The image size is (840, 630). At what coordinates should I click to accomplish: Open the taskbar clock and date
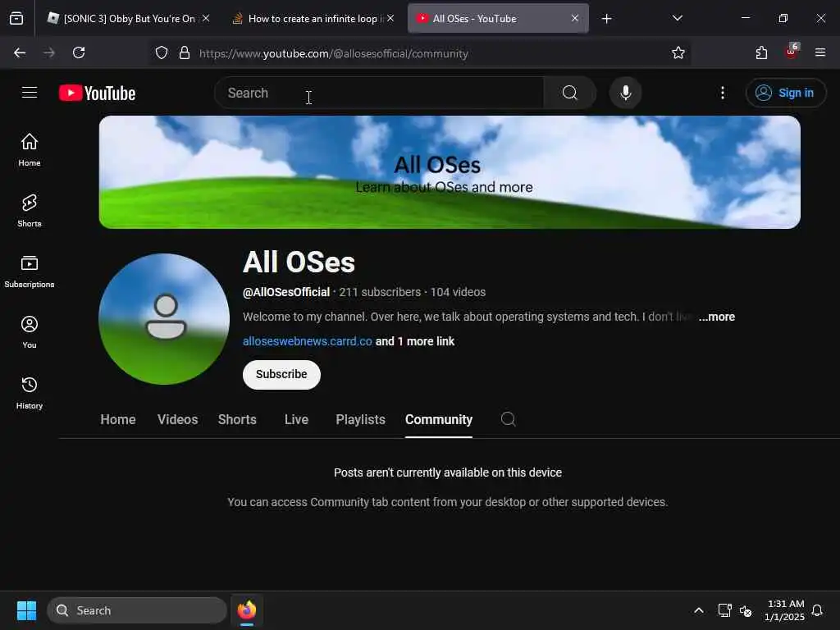[x=785, y=610]
